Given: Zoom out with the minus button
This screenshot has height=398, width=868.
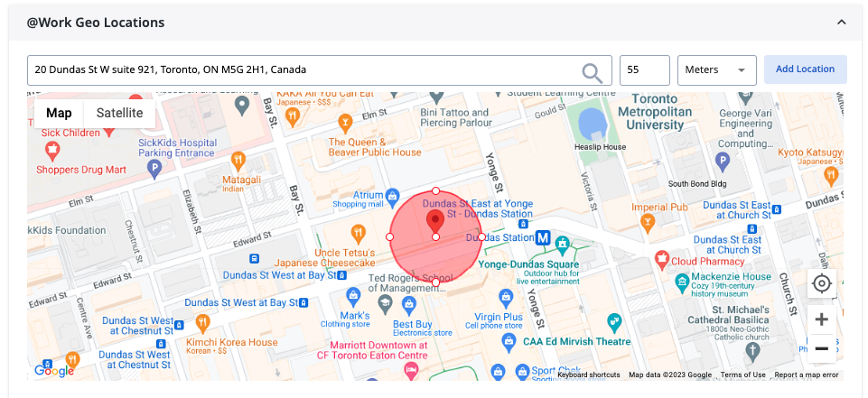Looking at the screenshot, I should pyautogui.click(x=821, y=348).
